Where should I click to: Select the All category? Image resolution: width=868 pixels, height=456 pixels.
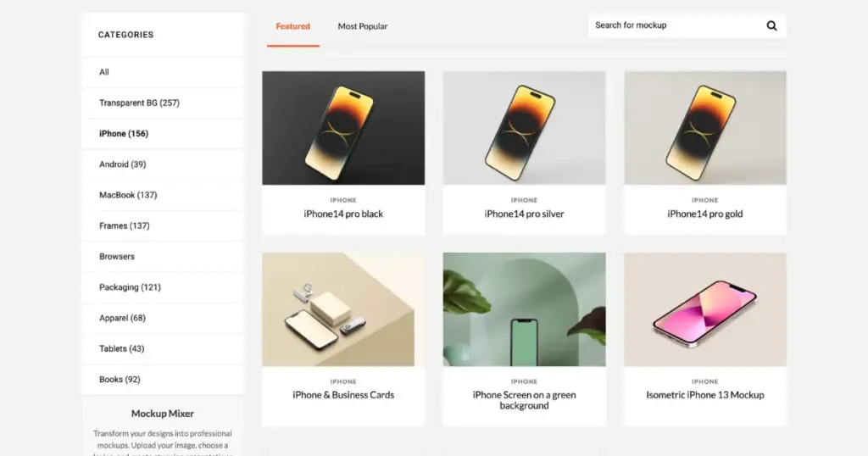coord(163,72)
